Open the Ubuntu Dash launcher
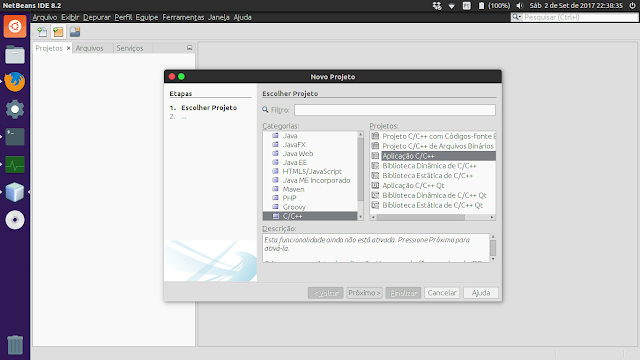 (15, 27)
